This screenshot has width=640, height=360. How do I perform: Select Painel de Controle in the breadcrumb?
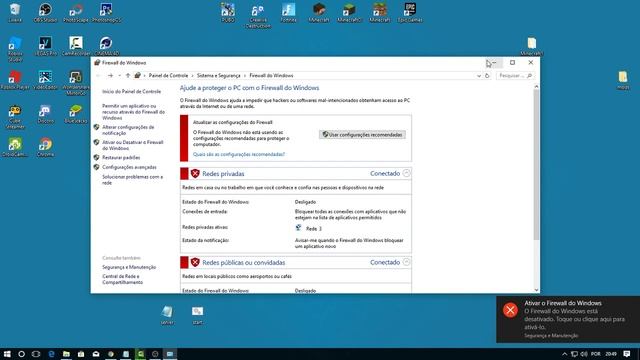tap(168, 76)
